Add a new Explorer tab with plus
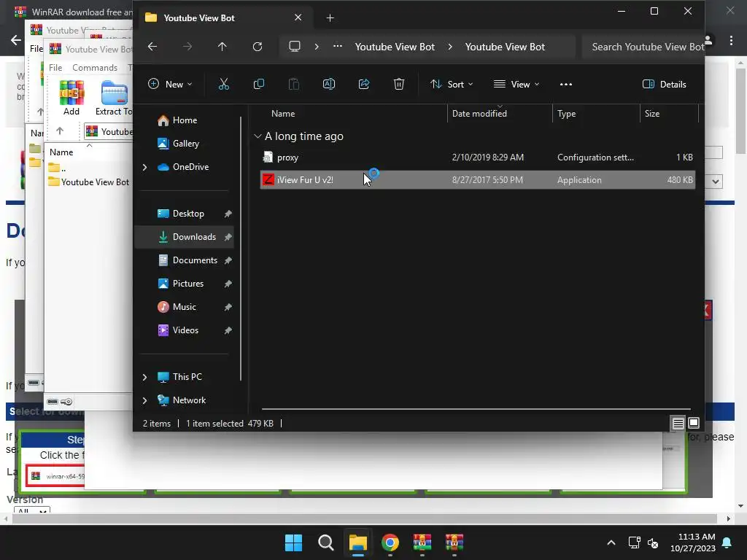The width and height of the screenshot is (747, 560). 330,18
